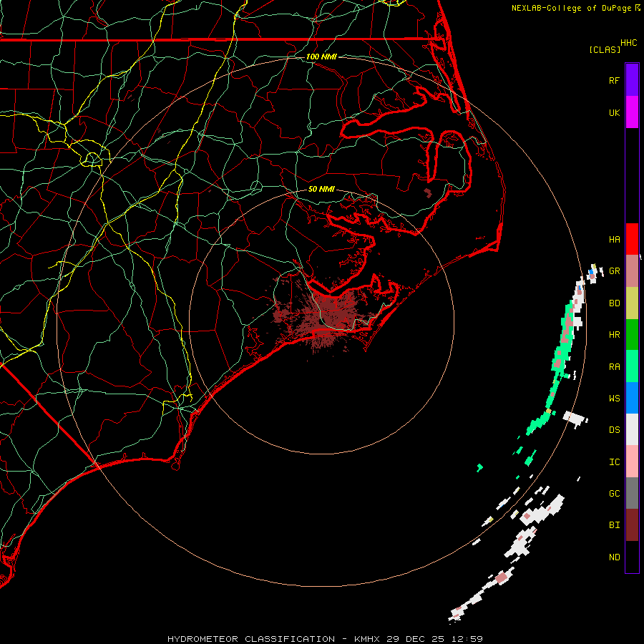The height and width of the screenshot is (644, 644).
Task: Click the UK legend label
Action: click(614, 112)
